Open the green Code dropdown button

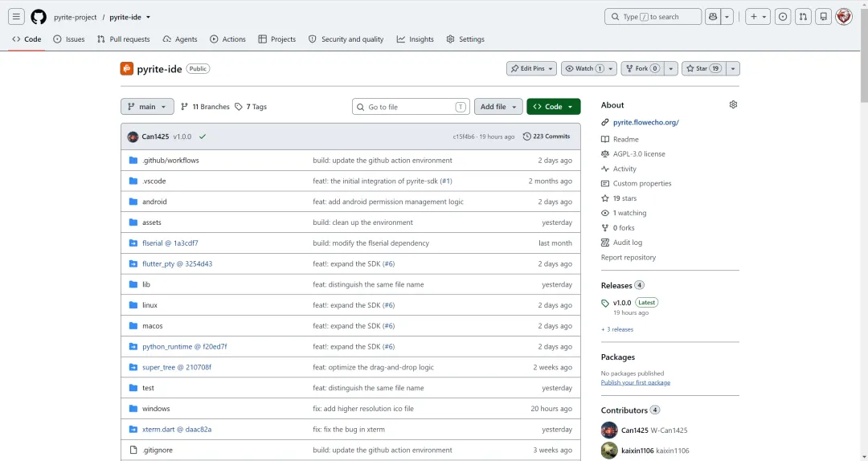[554, 106]
